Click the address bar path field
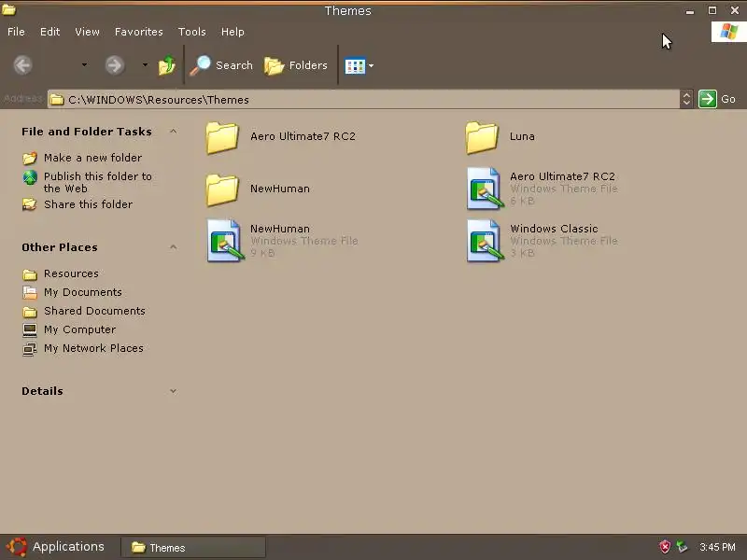This screenshot has width=747, height=560. [363, 99]
